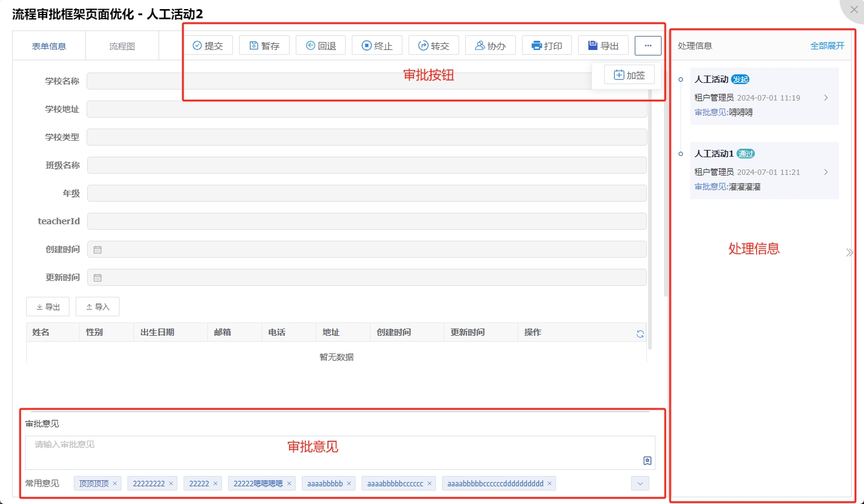Switch to the 流程图 tab
This screenshot has height=504, width=864.
click(x=122, y=44)
